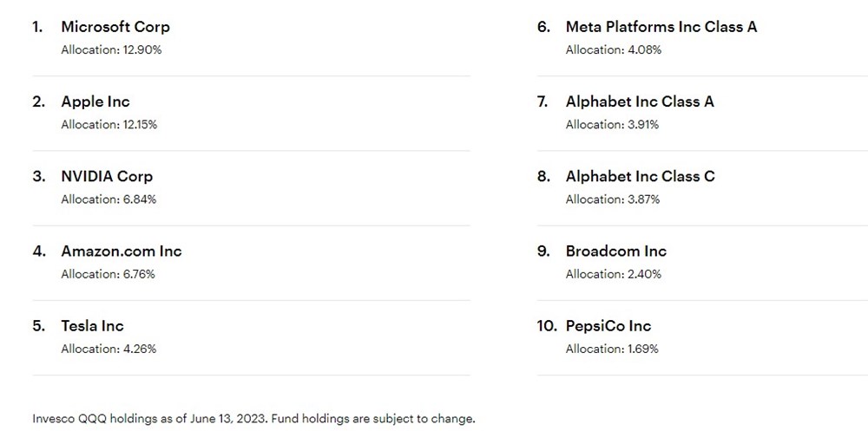The width and height of the screenshot is (868, 431).
Task: Click Tesla's 4.26% allocation figure
Action: point(108,349)
